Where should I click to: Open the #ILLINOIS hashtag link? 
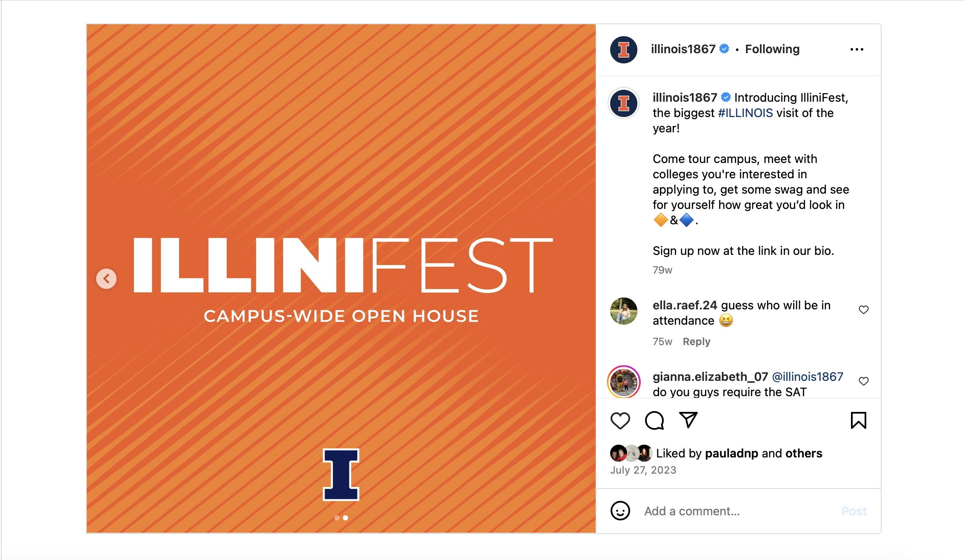(745, 113)
